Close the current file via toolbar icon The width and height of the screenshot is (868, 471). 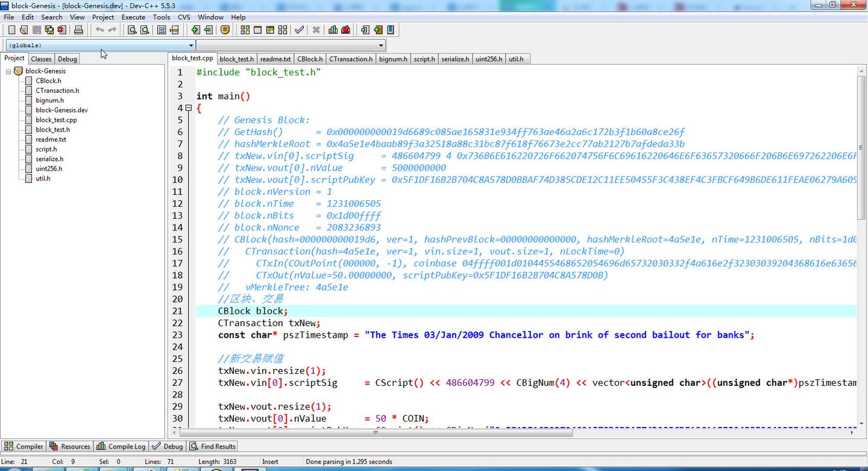point(62,30)
